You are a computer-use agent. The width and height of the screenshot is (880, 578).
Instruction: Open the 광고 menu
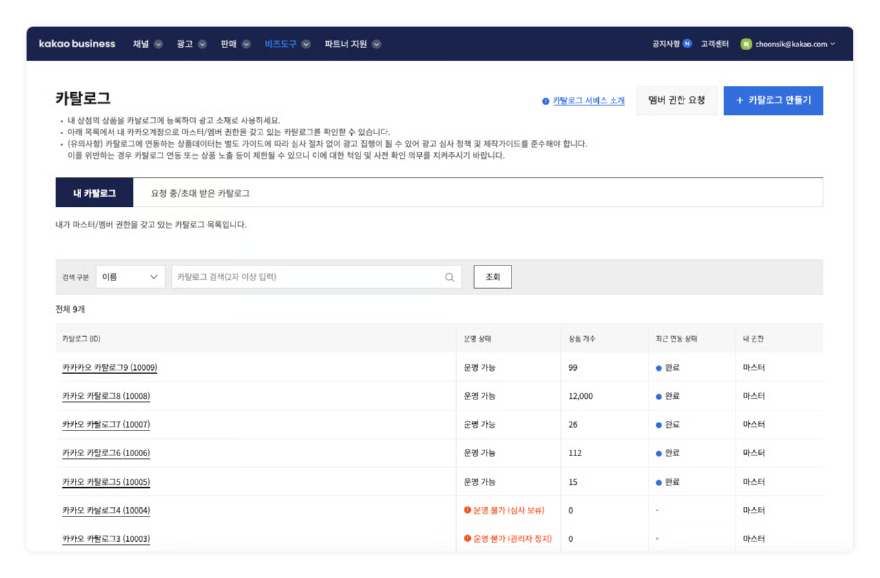[x=185, y=44]
